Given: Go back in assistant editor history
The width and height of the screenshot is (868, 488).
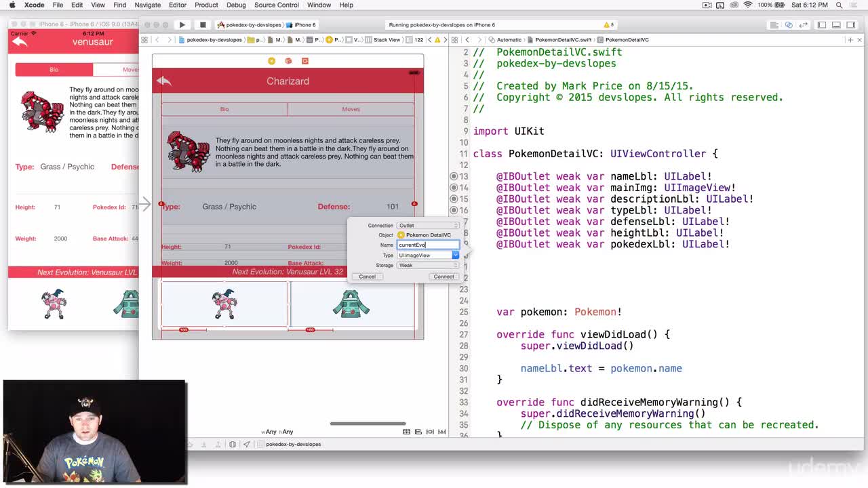Looking at the screenshot, I should click(x=467, y=40).
